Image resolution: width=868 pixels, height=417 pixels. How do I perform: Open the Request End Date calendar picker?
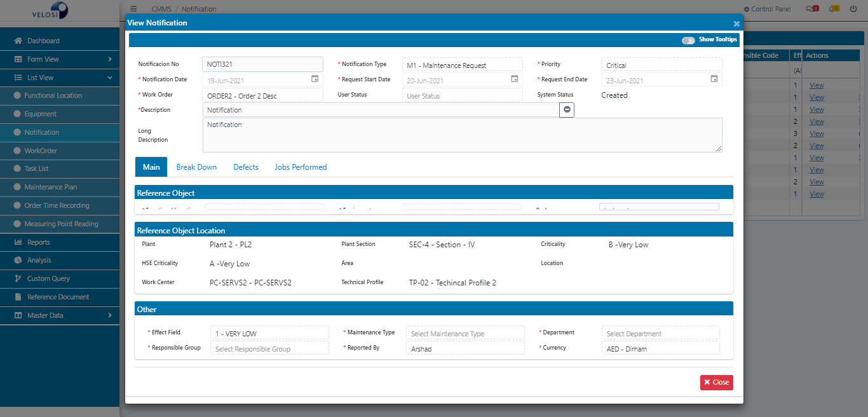(715, 79)
